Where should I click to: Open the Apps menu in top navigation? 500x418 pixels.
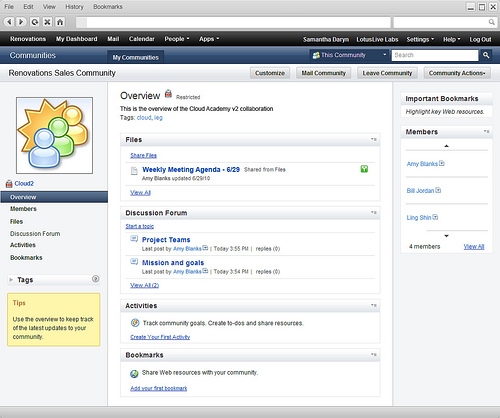[209, 39]
